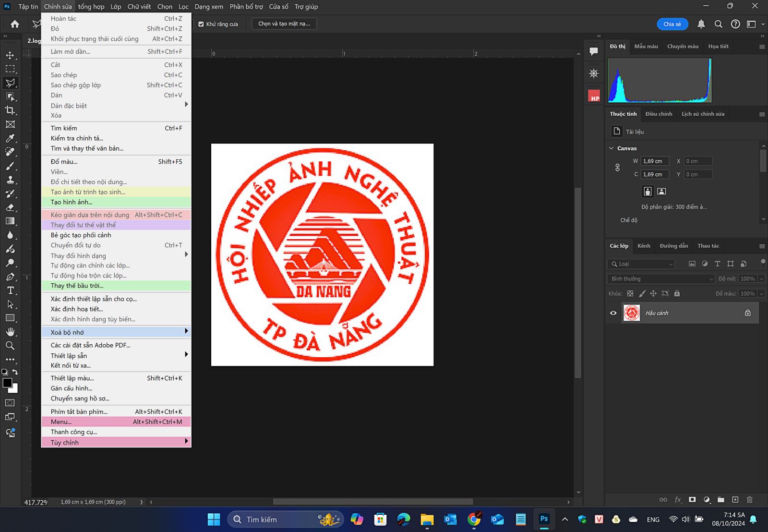The height and width of the screenshot is (532, 768).
Task: Set canvas to landscape orientation
Action: [661, 191]
